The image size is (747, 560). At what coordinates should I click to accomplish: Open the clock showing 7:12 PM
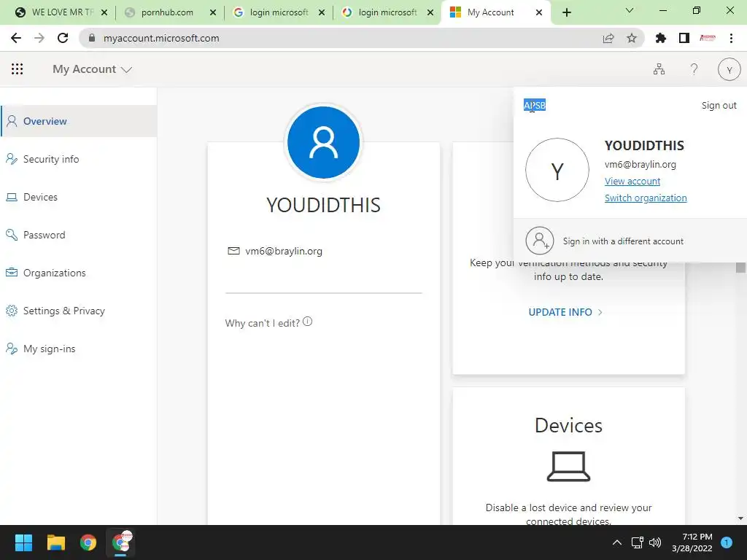(x=692, y=542)
